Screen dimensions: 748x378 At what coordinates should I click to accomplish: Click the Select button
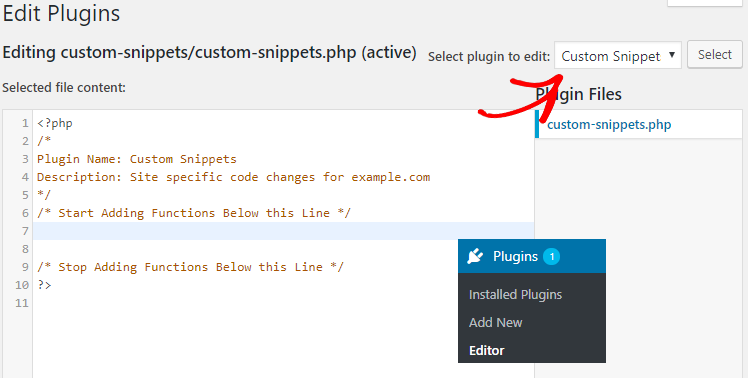(x=715, y=55)
